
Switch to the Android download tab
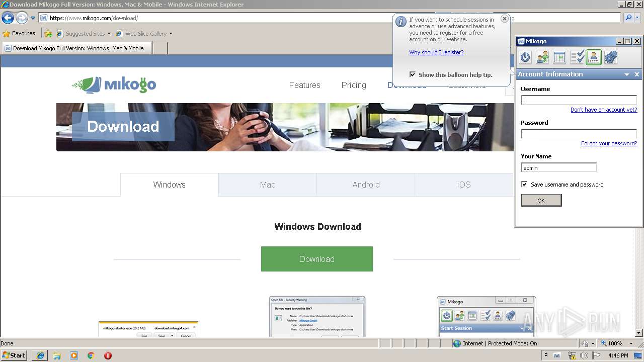click(366, 185)
